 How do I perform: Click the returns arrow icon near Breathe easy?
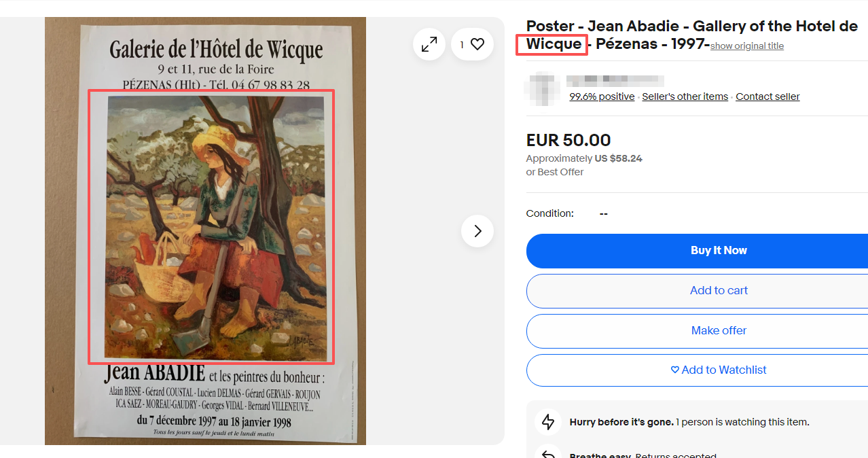coord(548,453)
